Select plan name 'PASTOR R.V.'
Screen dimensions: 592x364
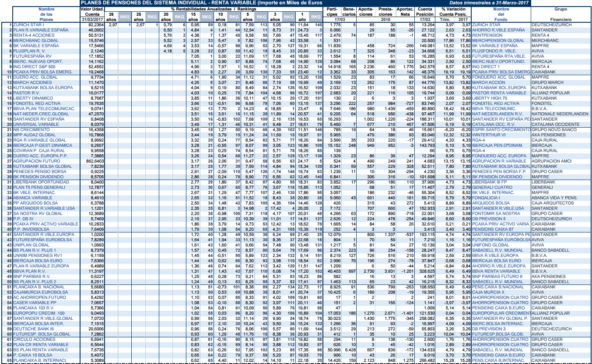pos(27,93)
